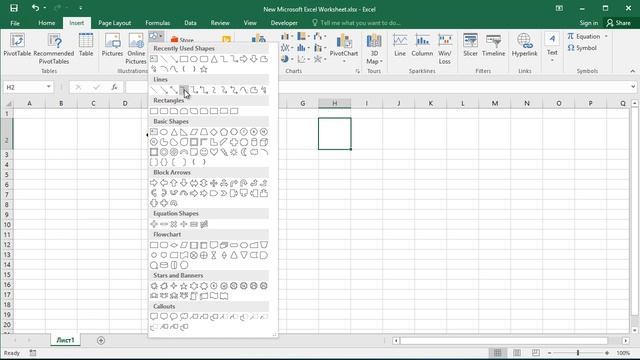Screen dimensions: 640x360
Task: Insert an Equation
Action: tap(584, 36)
